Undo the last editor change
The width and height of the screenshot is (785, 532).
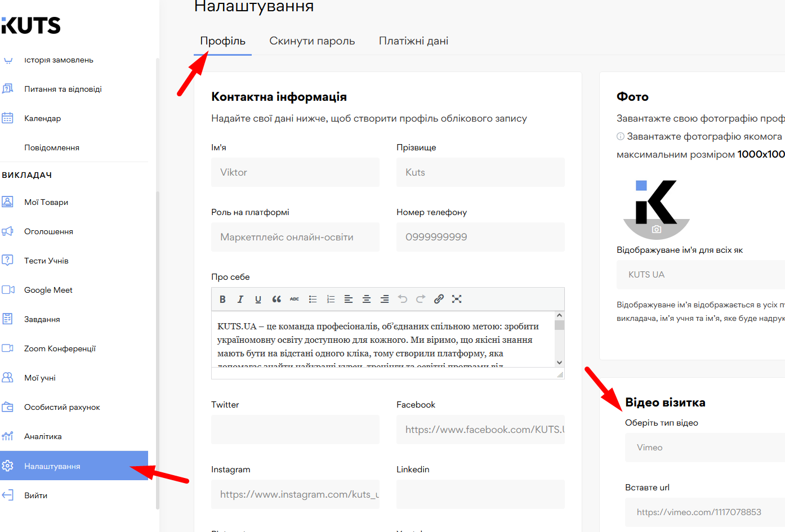click(403, 299)
